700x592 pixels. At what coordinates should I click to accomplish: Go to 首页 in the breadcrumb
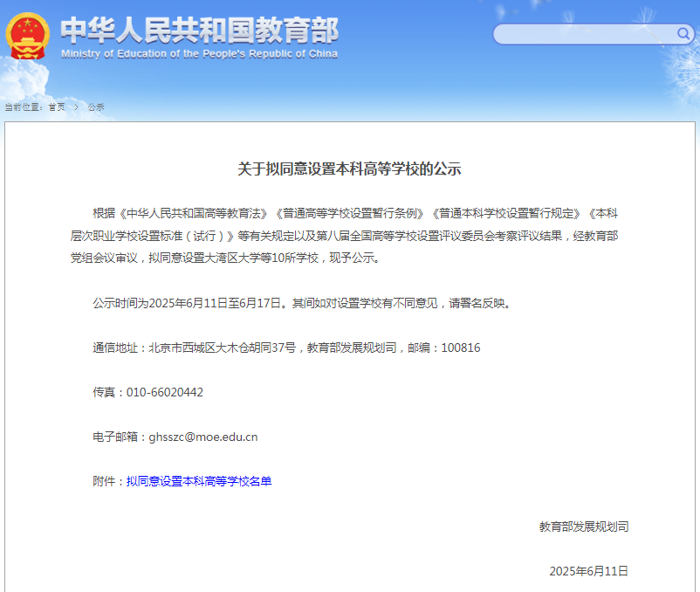(56, 107)
